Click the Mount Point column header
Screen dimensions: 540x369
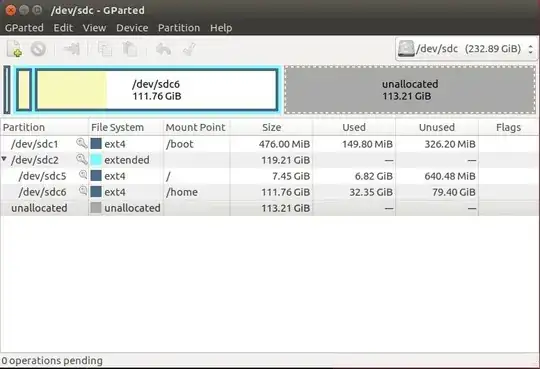tap(196, 127)
